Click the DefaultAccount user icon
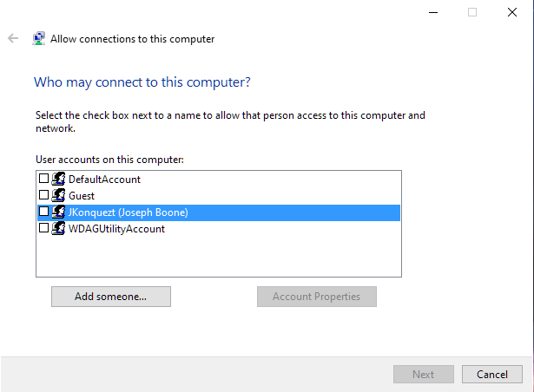 coord(59,179)
